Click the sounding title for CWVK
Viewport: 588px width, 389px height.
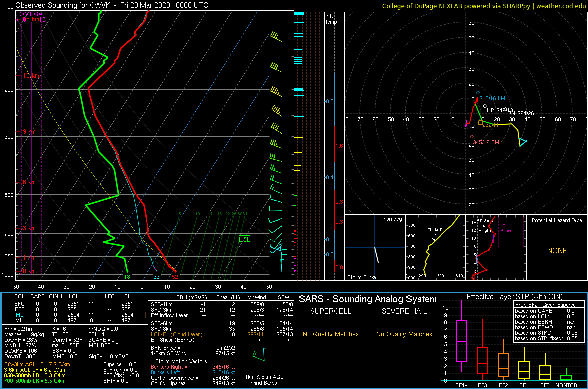point(112,5)
